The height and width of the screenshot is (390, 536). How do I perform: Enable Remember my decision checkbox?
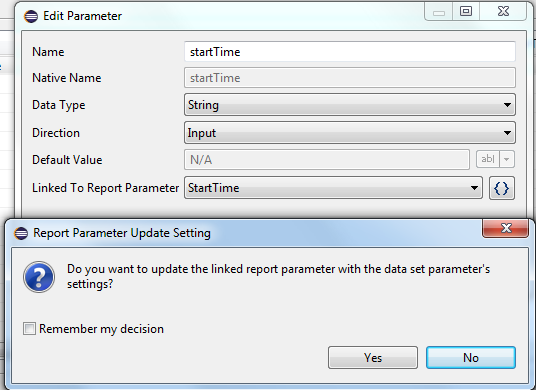pyautogui.click(x=29, y=329)
